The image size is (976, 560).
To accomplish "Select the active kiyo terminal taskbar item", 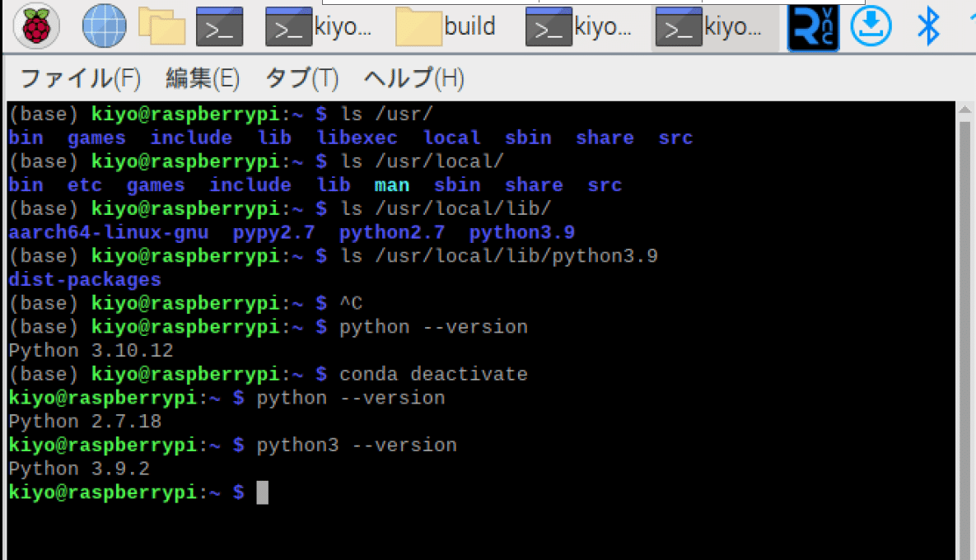I will click(x=715, y=26).
